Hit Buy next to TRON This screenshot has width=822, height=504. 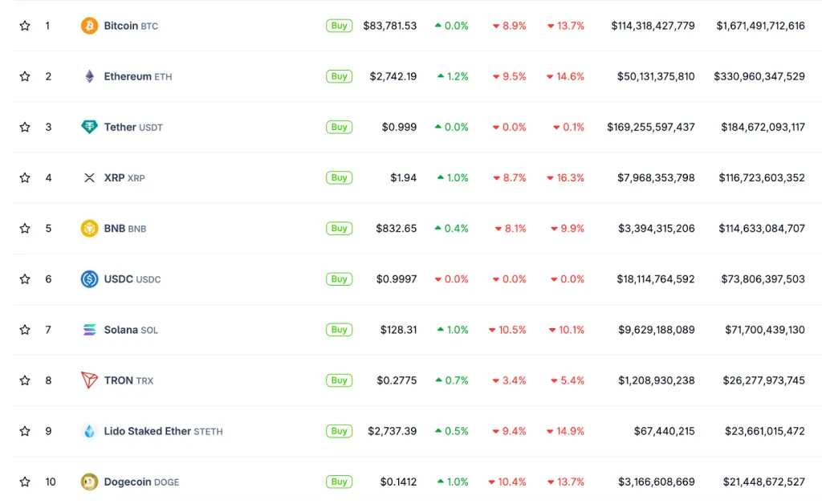(x=340, y=380)
